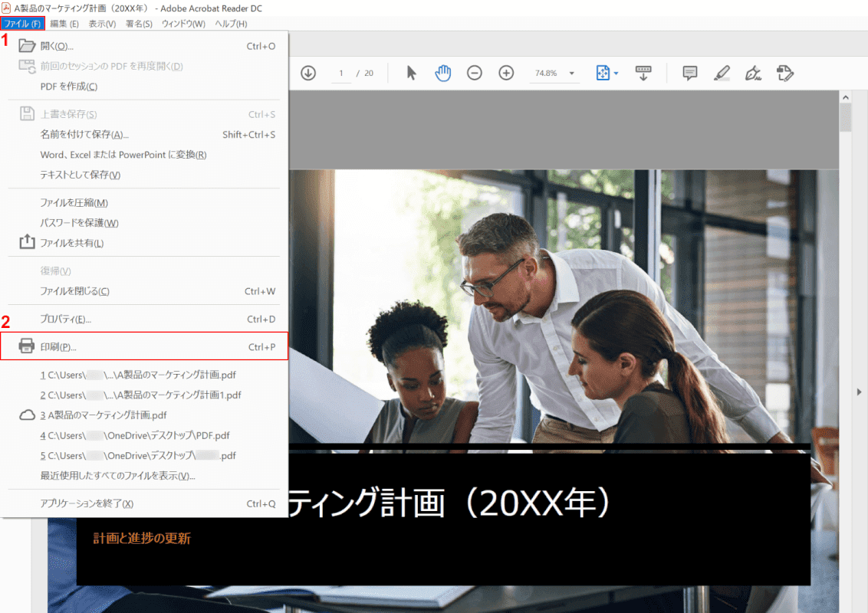This screenshot has height=613, width=868.
Task: Open the 編集(E) menu
Action: point(64,24)
